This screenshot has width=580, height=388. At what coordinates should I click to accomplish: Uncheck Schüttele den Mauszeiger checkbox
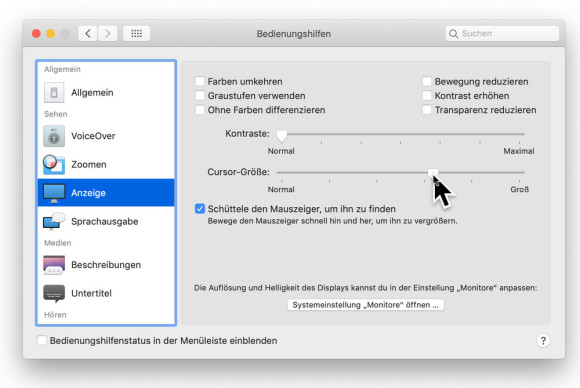pyautogui.click(x=200, y=209)
